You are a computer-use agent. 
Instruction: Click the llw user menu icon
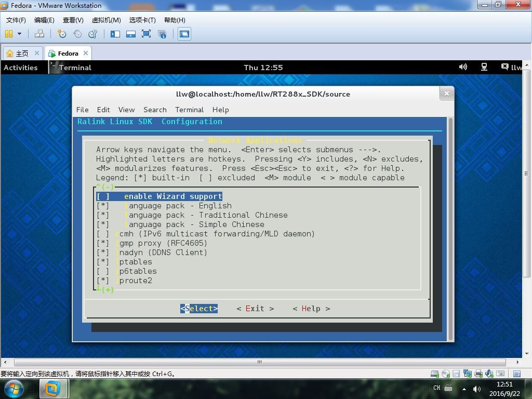[512, 67]
